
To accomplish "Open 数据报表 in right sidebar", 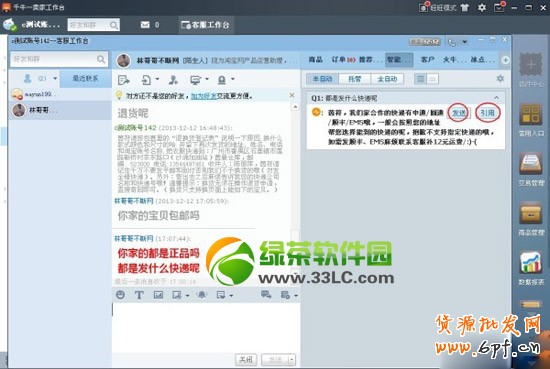I will [x=531, y=268].
